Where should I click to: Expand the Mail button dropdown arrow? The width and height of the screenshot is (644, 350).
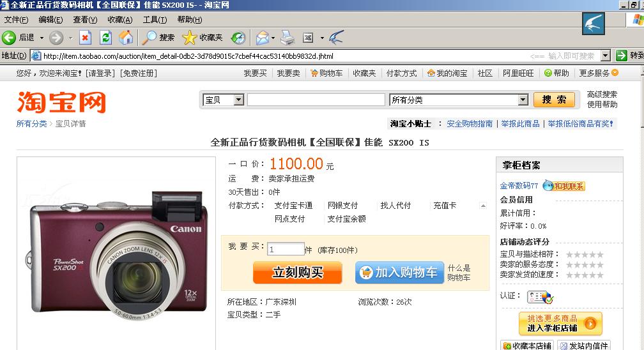click(273, 38)
